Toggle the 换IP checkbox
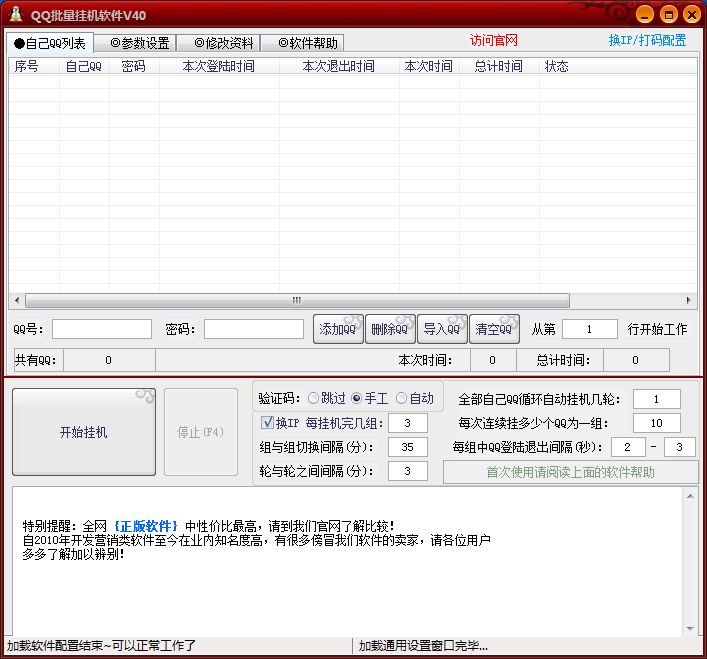This screenshot has height=659, width=707. [280, 423]
